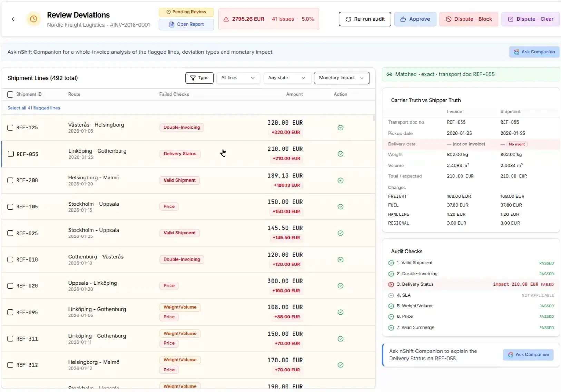This screenshot has height=392, width=561.
Task: Open the All lines filter dropdown
Action: pos(238,78)
